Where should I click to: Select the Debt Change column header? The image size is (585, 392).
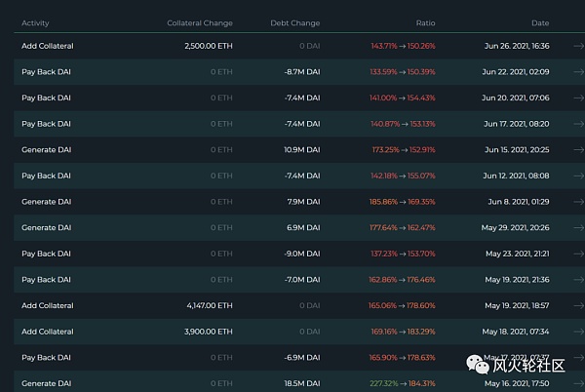pyautogui.click(x=294, y=22)
